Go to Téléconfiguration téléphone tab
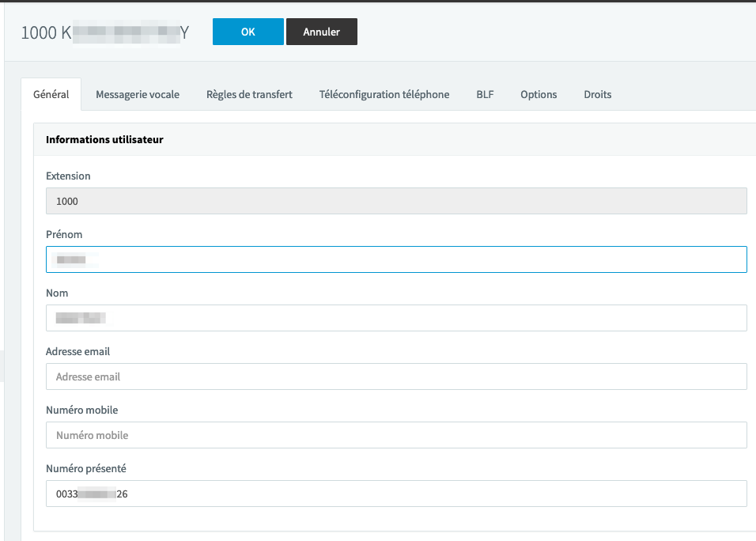The image size is (756, 541). click(384, 94)
